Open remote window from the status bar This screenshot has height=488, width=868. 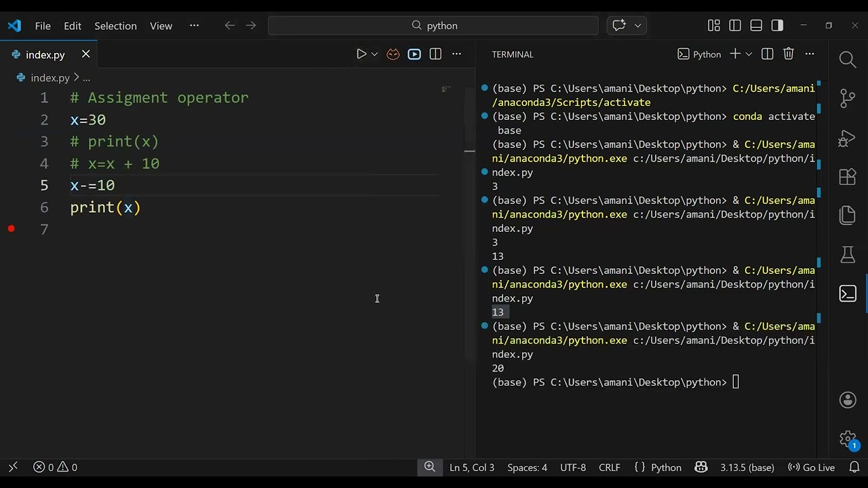[13, 467]
